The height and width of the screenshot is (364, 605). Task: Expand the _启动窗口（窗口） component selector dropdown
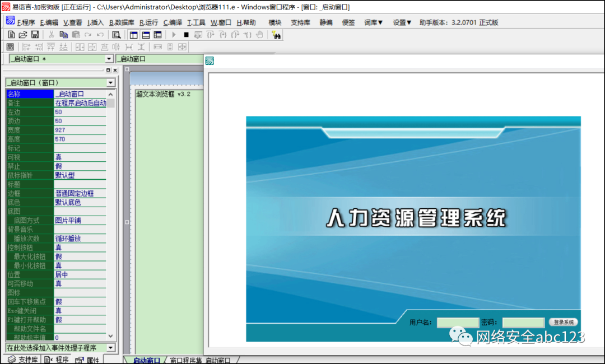[x=111, y=82]
